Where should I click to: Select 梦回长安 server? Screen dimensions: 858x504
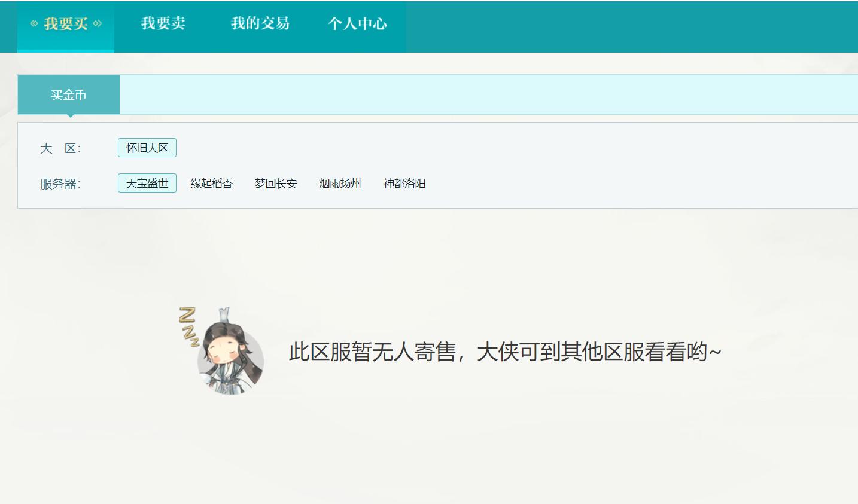pos(275,184)
